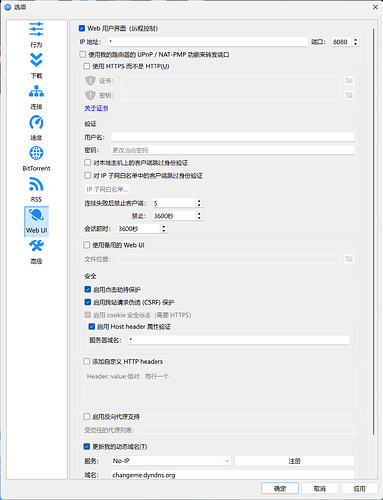Enable the HTTPS instead of HTTP checkbox

tap(87, 66)
